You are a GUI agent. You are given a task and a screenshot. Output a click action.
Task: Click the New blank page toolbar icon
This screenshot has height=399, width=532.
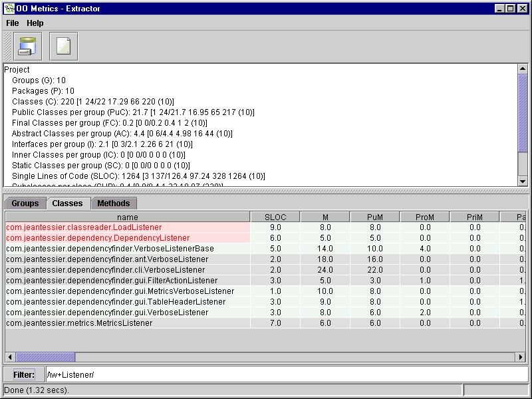point(63,47)
